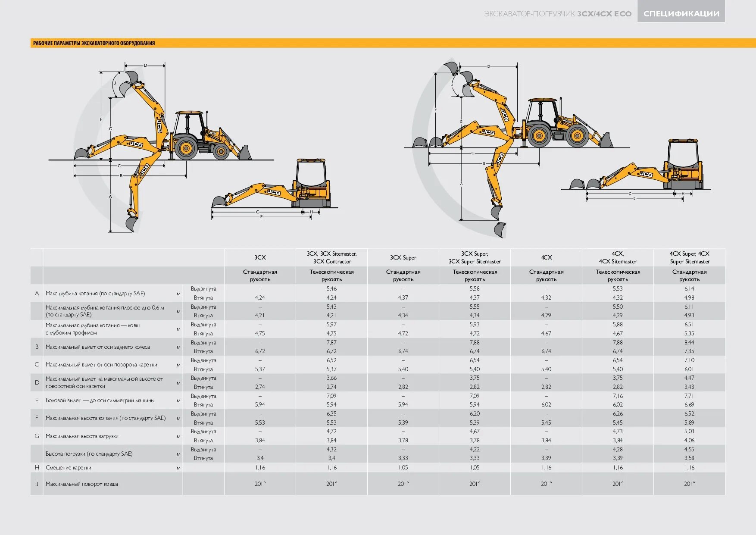Click row label Максимальная высота копания

[x=106, y=418]
